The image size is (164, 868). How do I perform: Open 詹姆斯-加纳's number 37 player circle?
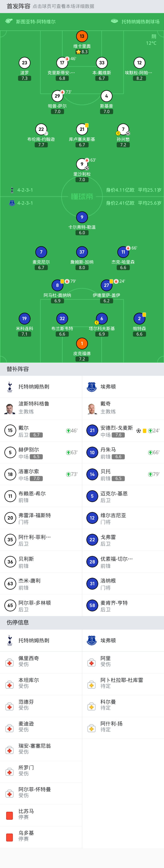(x=82, y=252)
